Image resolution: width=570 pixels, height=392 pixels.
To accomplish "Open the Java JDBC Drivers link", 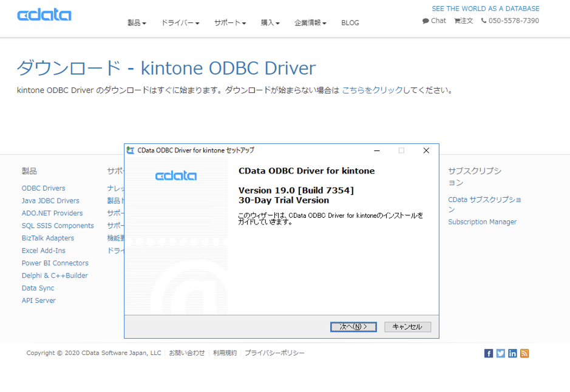I will (x=50, y=200).
